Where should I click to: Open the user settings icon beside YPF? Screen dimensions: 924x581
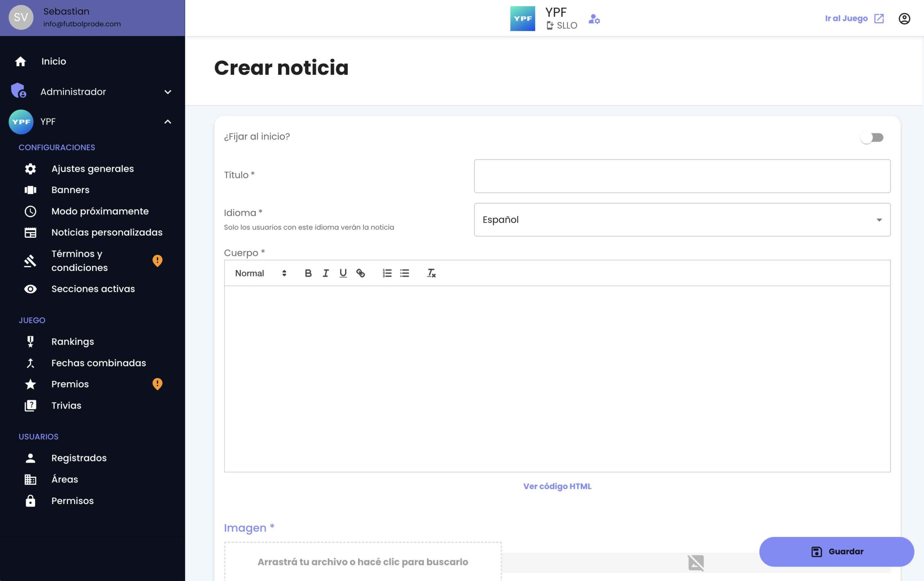(x=594, y=19)
